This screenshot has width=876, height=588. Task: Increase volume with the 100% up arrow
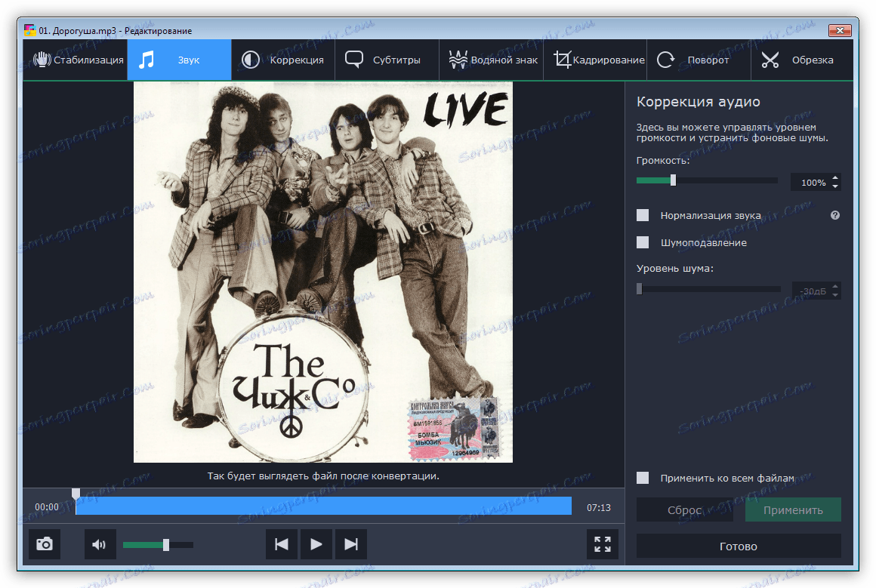pyautogui.click(x=834, y=177)
